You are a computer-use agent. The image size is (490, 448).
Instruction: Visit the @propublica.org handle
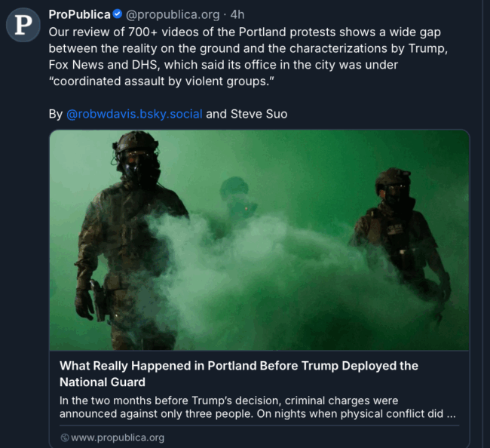173,14
